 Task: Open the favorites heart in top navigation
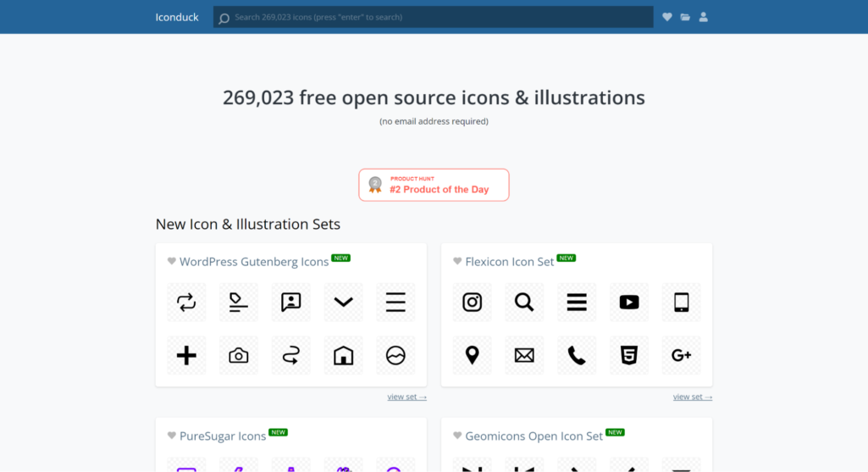point(667,17)
